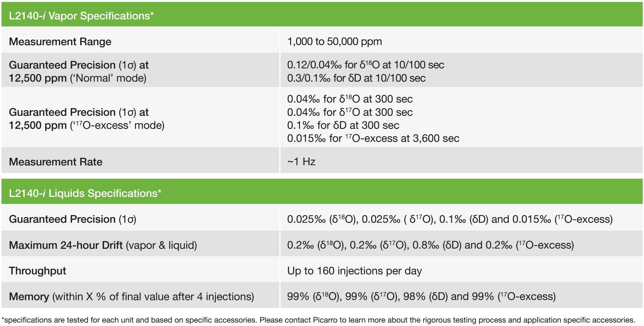Click the Maximum 24-hour Drift label
644x326 pixels.
103,245
